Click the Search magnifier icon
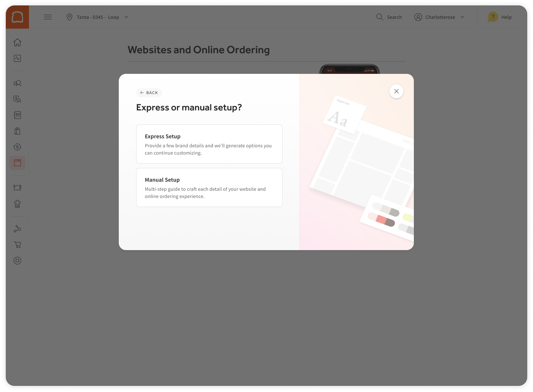This screenshot has height=392, width=533. pyautogui.click(x=379, y=17)
